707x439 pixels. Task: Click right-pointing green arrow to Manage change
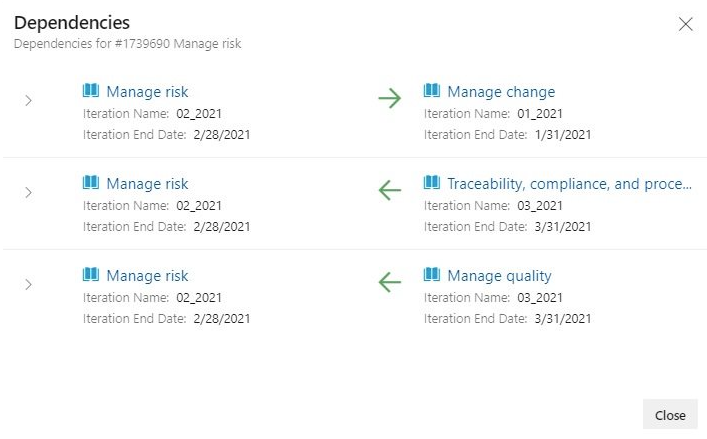(x=390, y=98)
